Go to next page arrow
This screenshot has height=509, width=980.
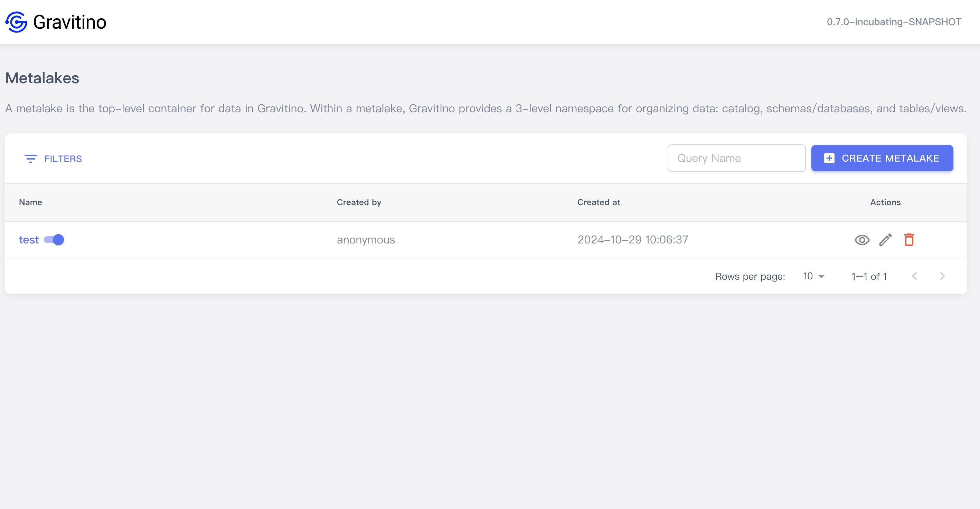click(942, 276)
